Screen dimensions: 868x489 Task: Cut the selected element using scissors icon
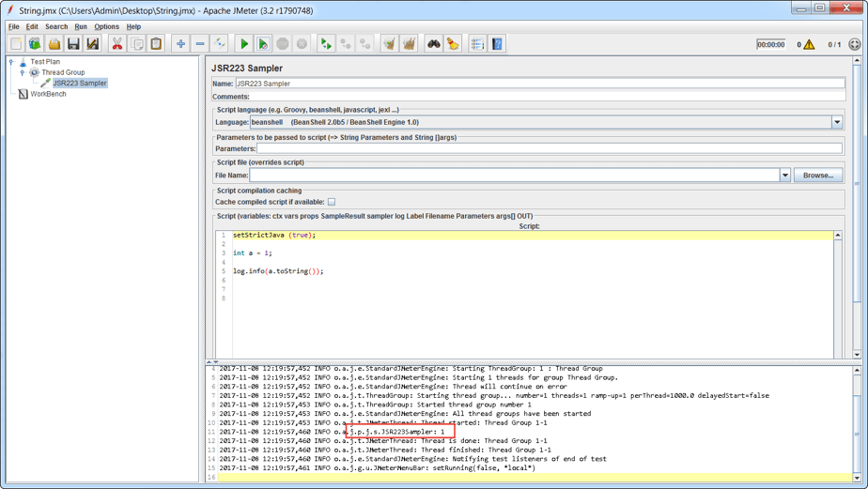click(x=117, y=44)
